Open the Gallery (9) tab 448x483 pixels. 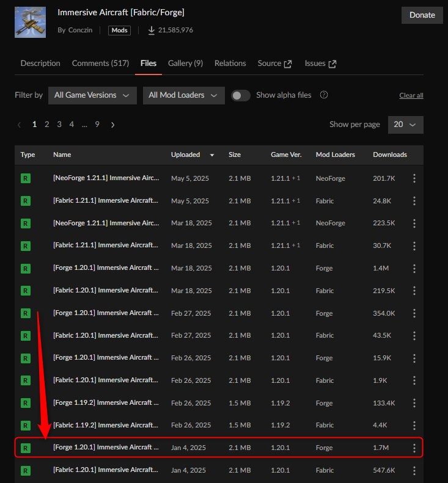coord(185,63)
